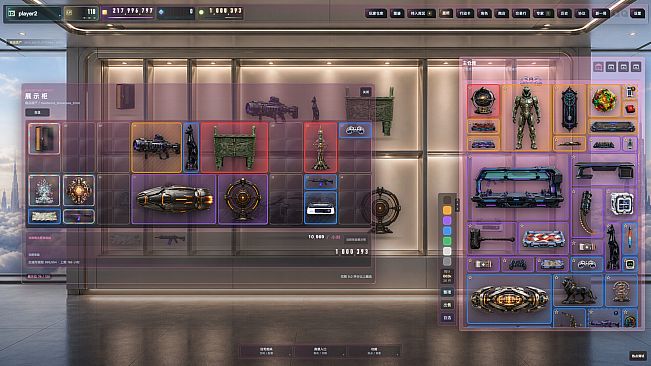Pick the heavy cannon weapon in showcase grid

point(157,147)
